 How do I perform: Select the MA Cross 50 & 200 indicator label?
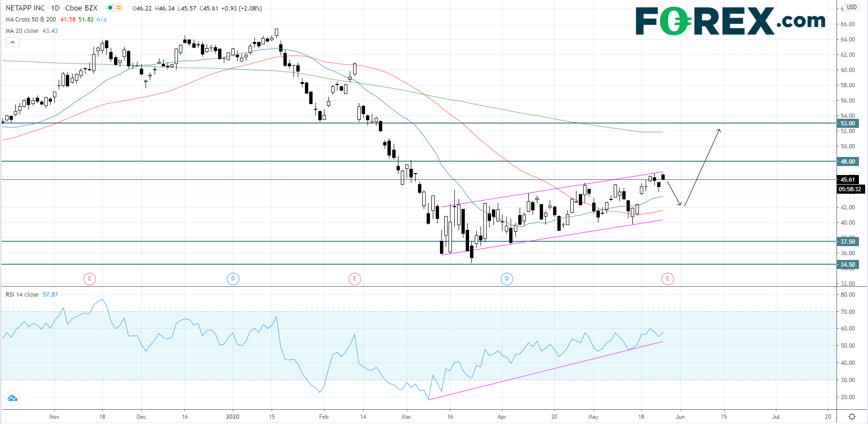[31, 20]
